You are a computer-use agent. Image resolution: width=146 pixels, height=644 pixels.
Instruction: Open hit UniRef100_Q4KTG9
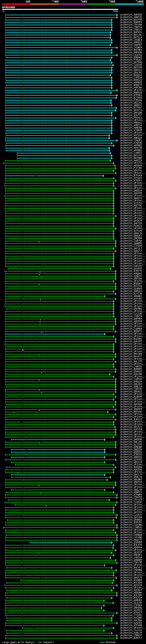tap(131, 223)
